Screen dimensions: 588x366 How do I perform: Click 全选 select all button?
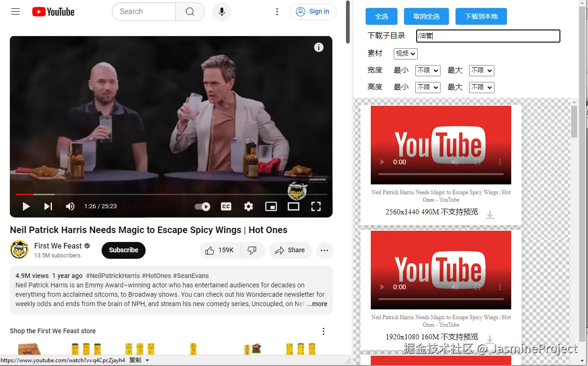[x=382, y=16]
